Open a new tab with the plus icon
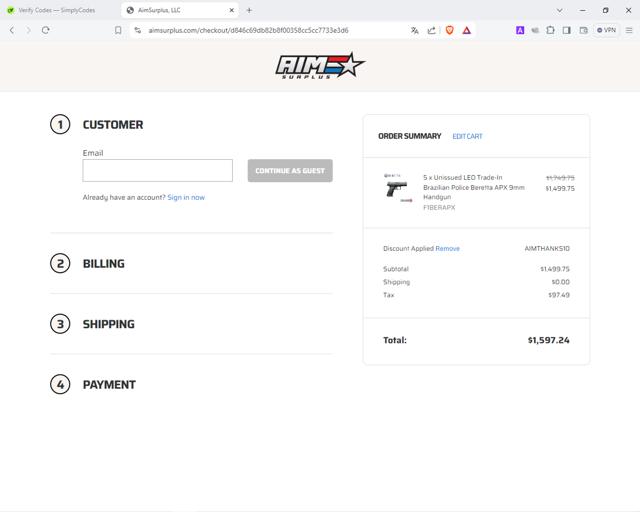This screenshot has width=640, height=512. tap(249, 10)
